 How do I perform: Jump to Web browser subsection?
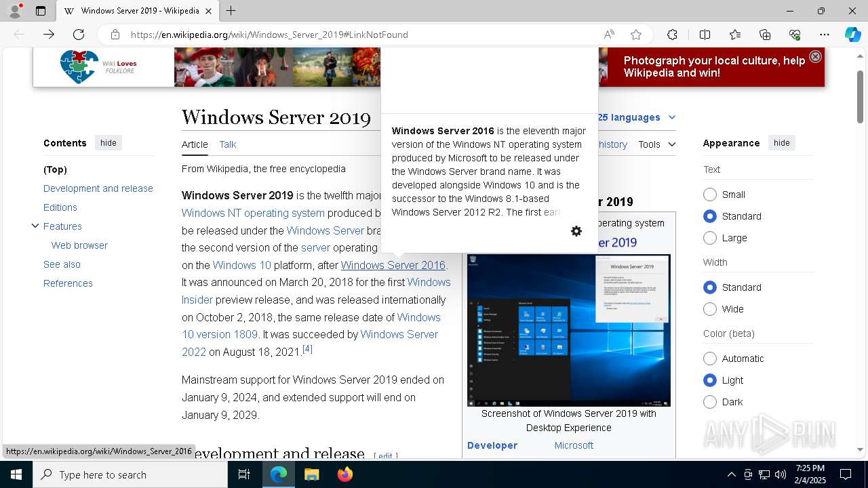click(79, 245)
